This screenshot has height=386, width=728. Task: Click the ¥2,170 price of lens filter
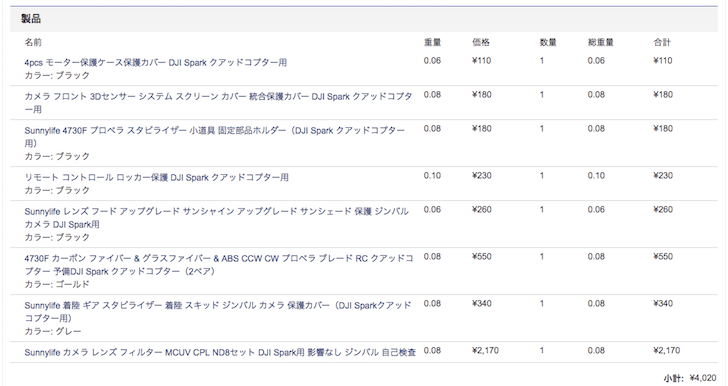click(485, 351)
